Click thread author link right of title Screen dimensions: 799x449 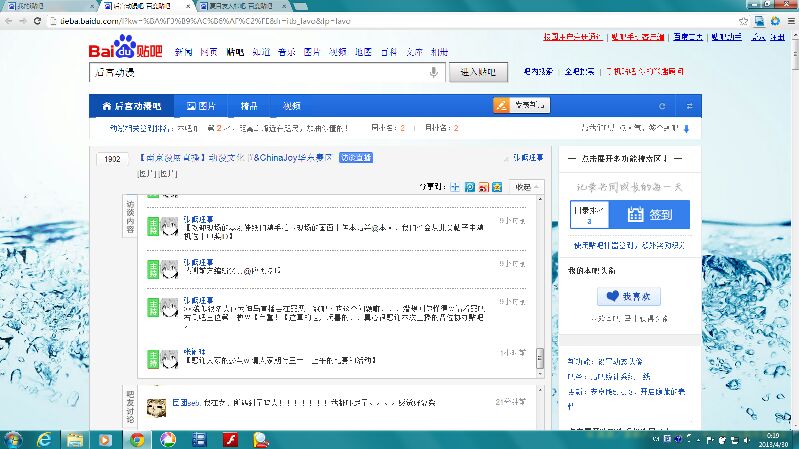pyautogui.click(x=528, y=158)
